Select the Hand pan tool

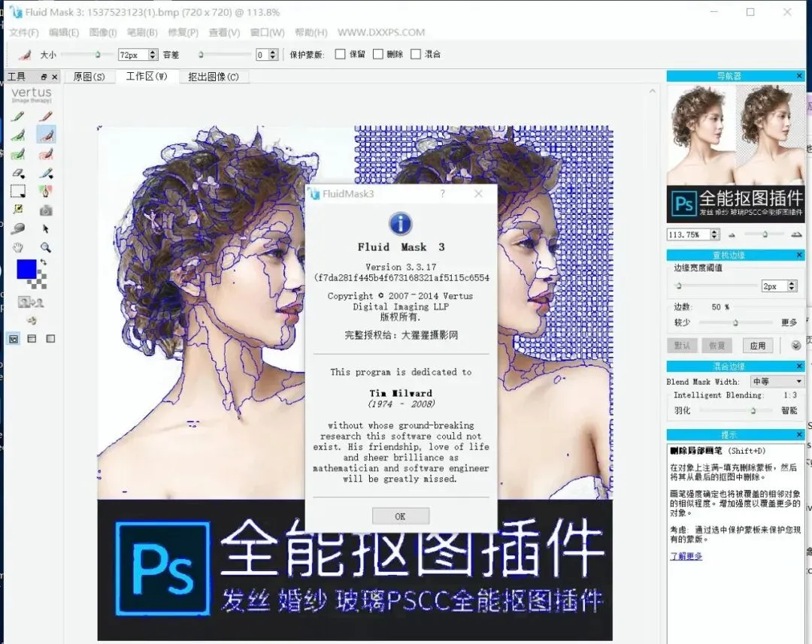(x=17, y=247)
